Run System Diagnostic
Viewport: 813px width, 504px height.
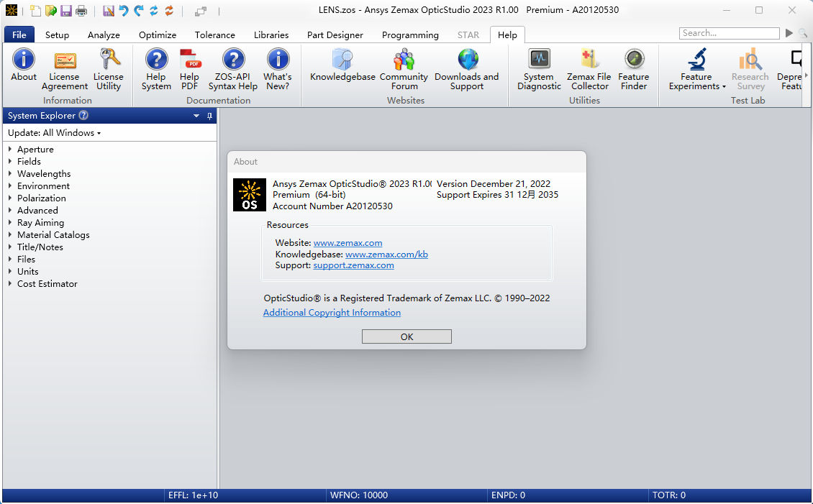pos(539,70)
